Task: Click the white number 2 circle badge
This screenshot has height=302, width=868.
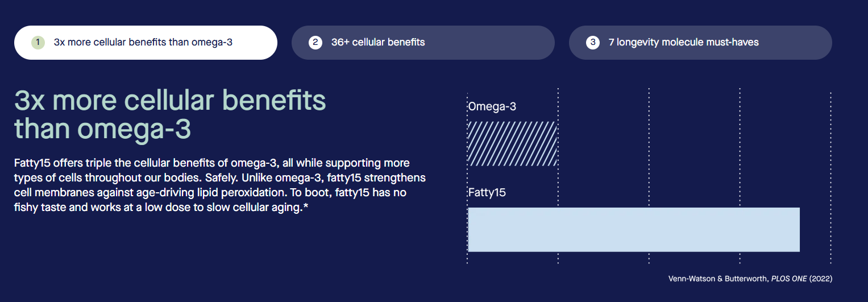Action: pyautogui.click(x=315, y=43)
